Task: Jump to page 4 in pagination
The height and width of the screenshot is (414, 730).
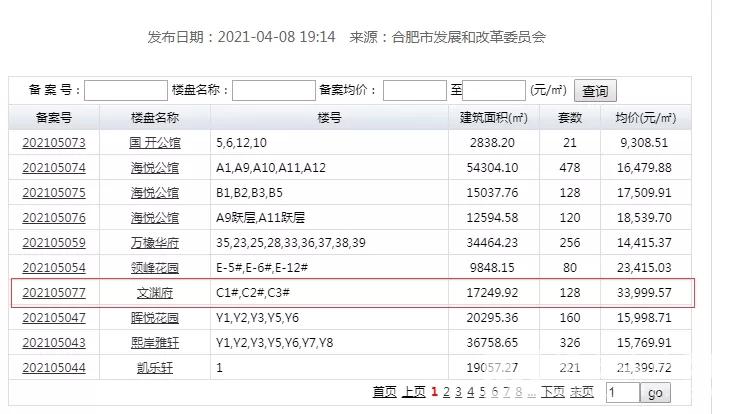Action: coord(471,392)
